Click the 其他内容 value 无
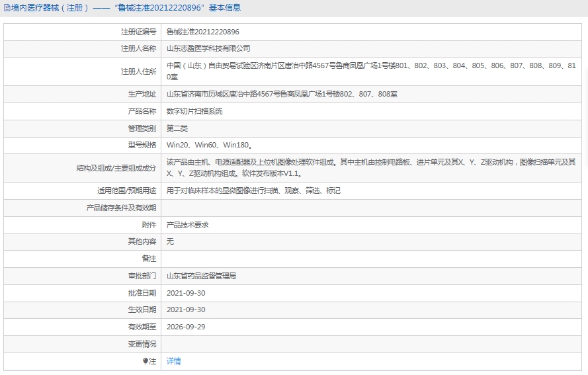The width and height of the screenshot is (588, 375). [x=170, y=241]
